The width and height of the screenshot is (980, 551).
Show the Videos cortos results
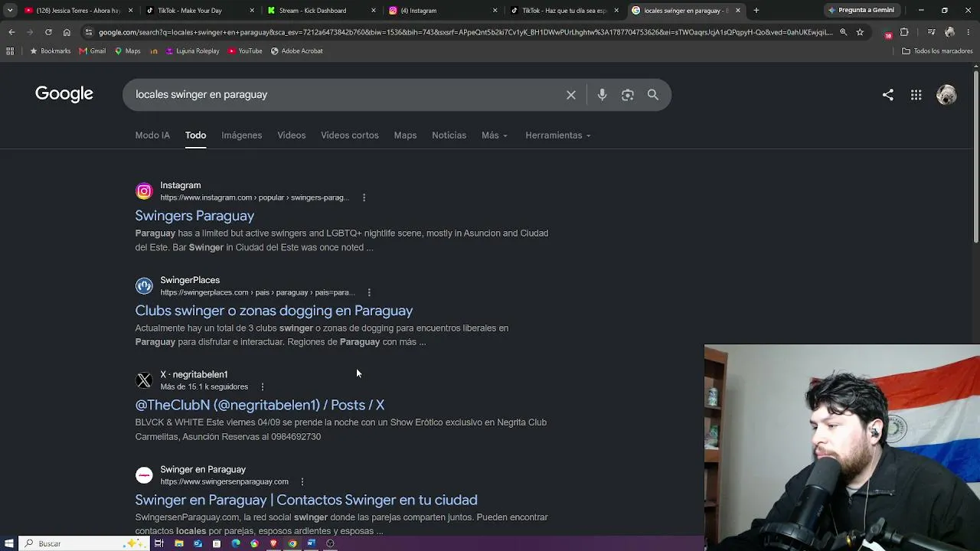pos(350,135)
